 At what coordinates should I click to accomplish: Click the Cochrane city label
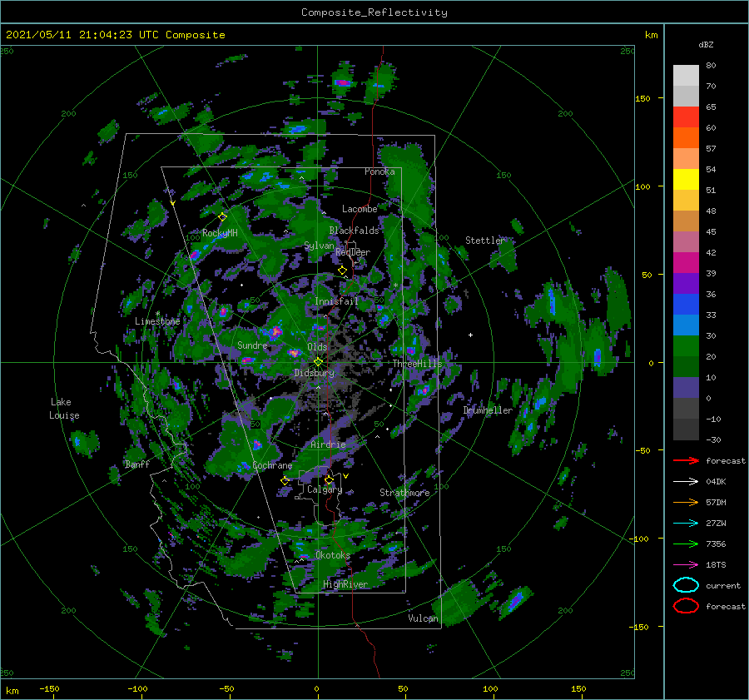pyautogui.click(x=272, y=465)
